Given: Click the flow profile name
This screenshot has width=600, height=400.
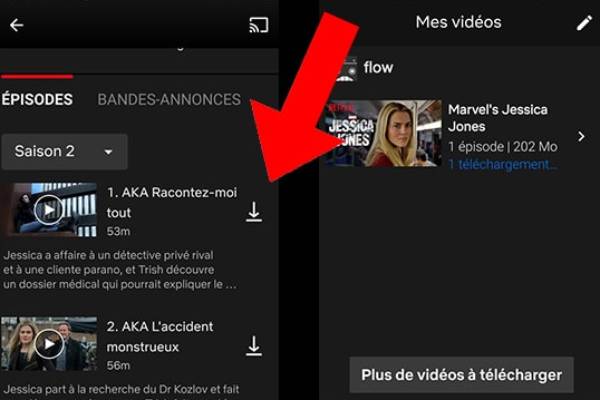Looking at the screenshot, I should tap(378, 68).
